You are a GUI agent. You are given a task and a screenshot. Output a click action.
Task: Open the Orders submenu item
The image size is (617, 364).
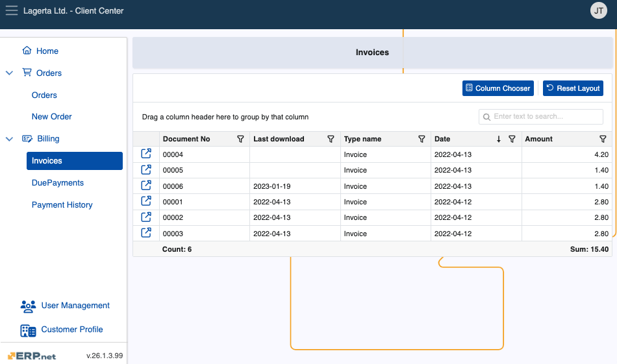click(x=44, y=95)
